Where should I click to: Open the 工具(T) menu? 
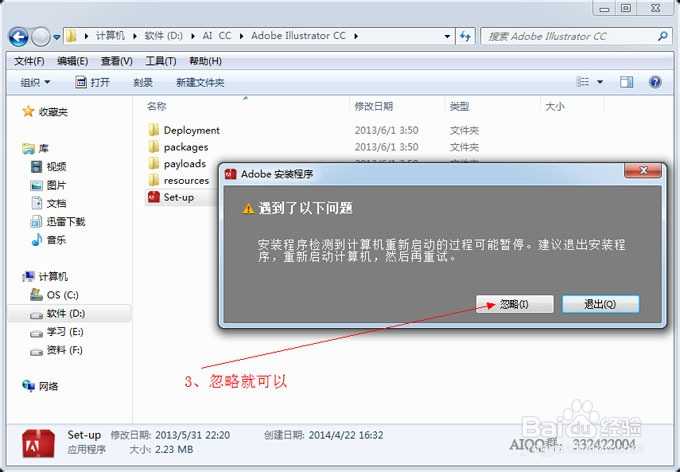(160, 61)
